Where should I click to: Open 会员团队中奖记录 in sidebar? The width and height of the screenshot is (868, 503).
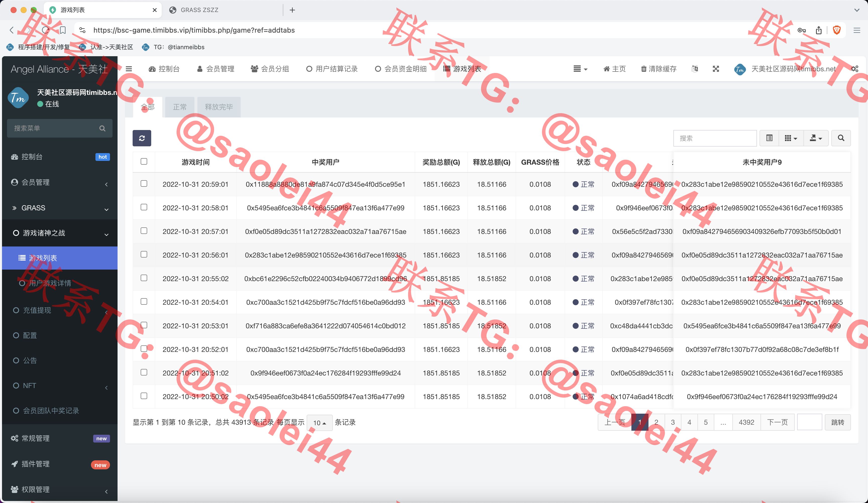pos(60,411)
